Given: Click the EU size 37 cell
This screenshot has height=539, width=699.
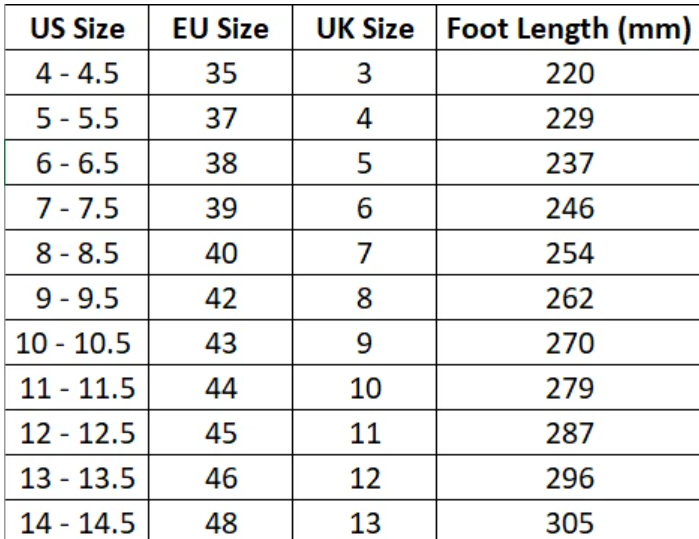Looking at the screenshot, I should coord(221,117).
